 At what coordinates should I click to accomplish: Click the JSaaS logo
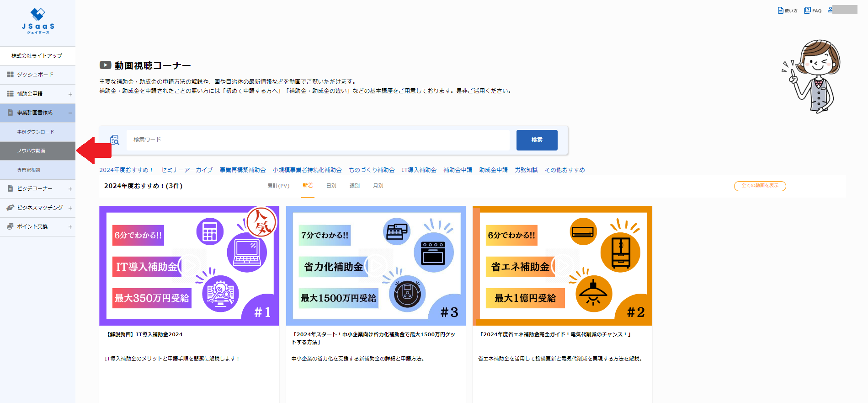[38, 21]
